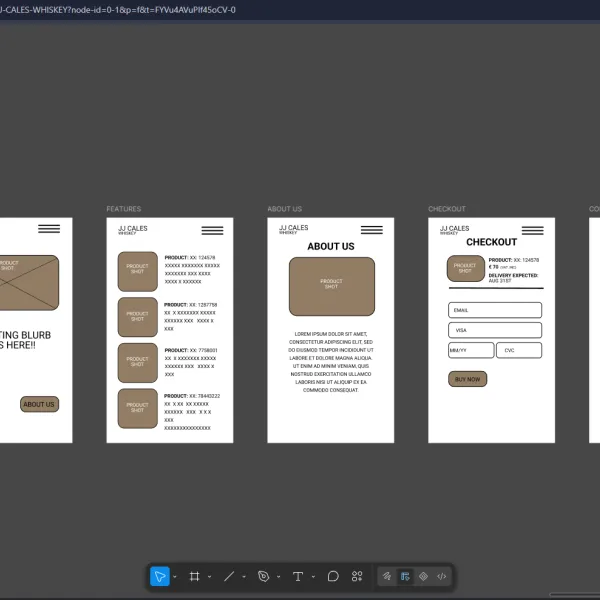Select PRODUCT: XX: 78440222 description text
Screen dimensions: 600x600
point(192,412)
